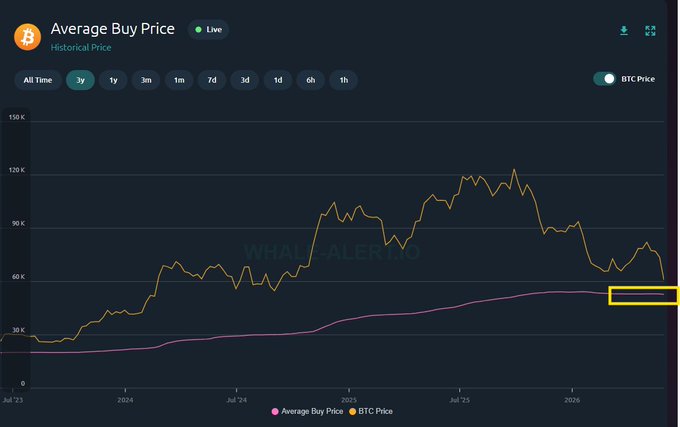Show the 6h time range

311,80
